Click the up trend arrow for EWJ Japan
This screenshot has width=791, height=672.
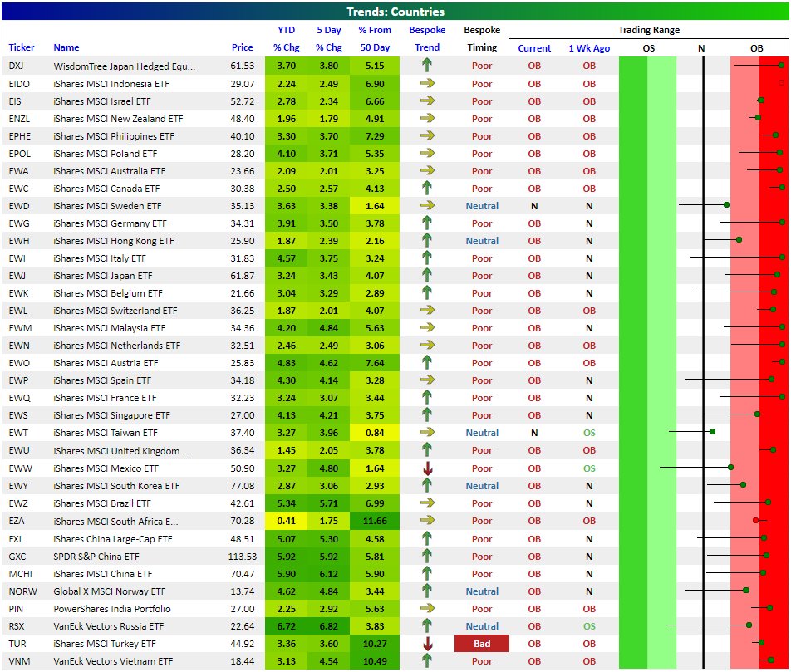tap(427, 276)
